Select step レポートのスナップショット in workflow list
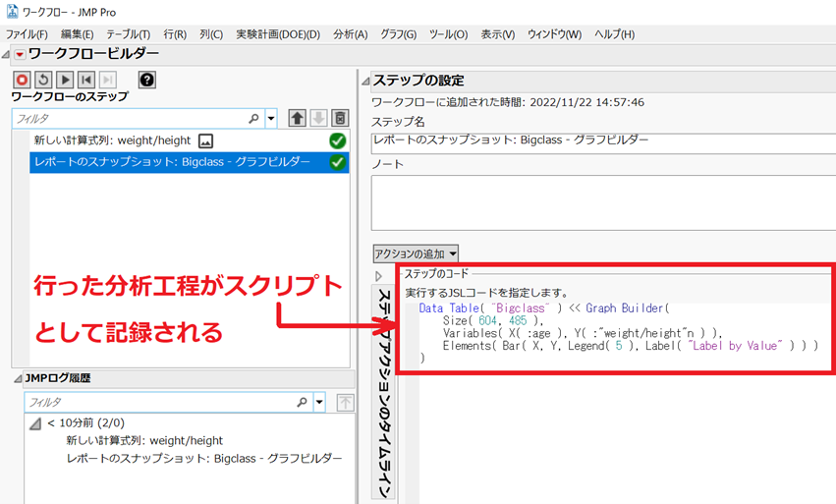Screen dimensions: 836x504 point(190,162)
